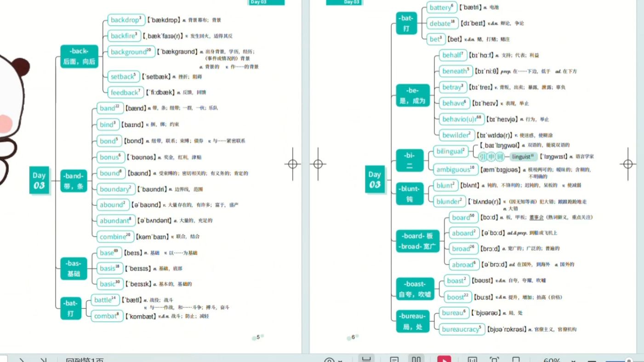Click the word bound
This screenshot has width=644, height=362.
coord(111,173)
